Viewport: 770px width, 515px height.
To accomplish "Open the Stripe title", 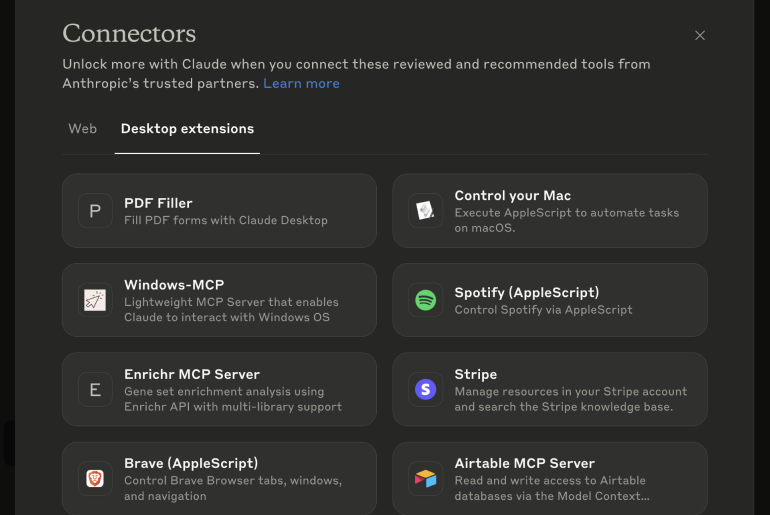I will point(475,374).
